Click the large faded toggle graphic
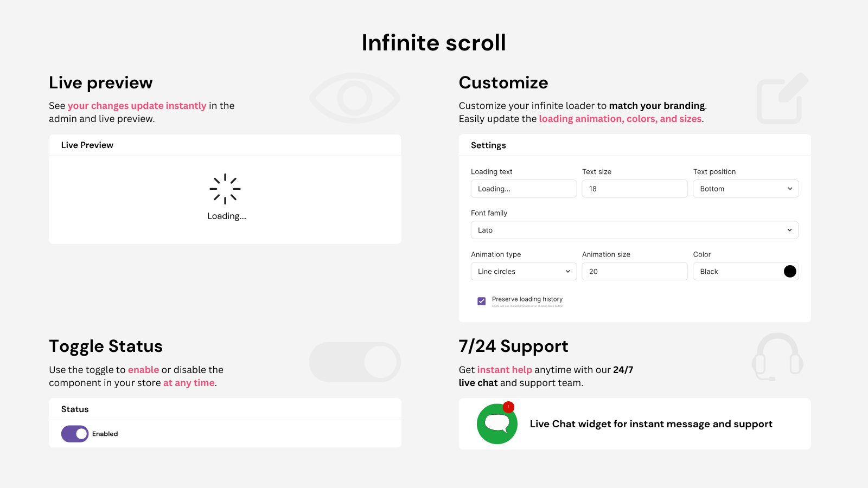868x488 pixels. pyautogui.click(x=355, y=362)
